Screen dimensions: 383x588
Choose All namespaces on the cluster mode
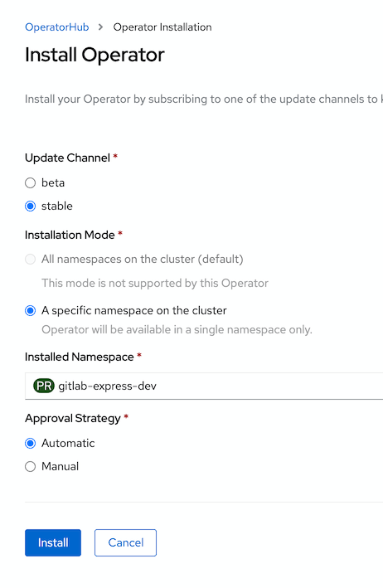point(31,259)
